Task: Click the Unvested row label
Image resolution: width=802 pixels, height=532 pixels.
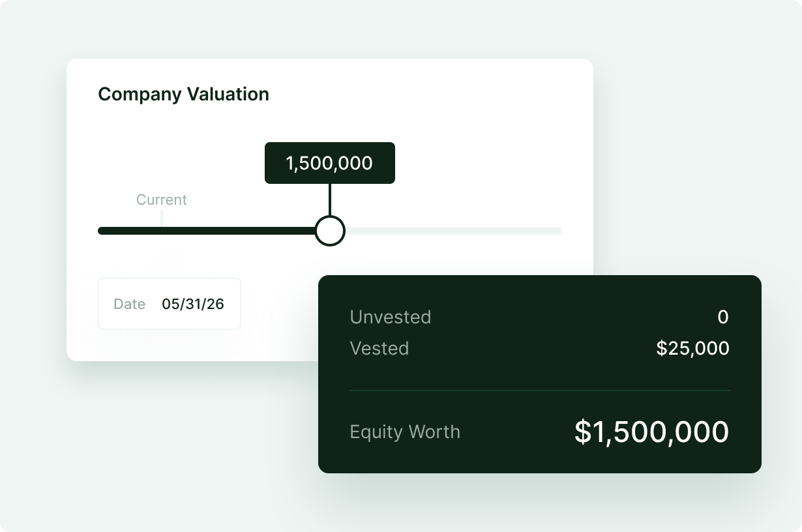Action: click(390, 317)
